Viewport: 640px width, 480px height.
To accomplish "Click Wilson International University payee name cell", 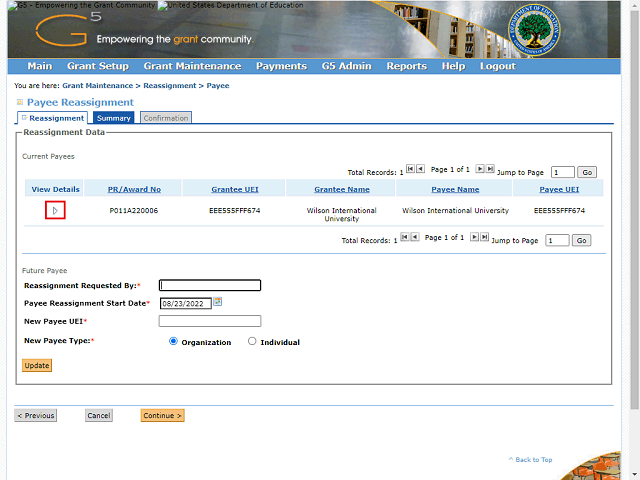I will click(455, 211).
